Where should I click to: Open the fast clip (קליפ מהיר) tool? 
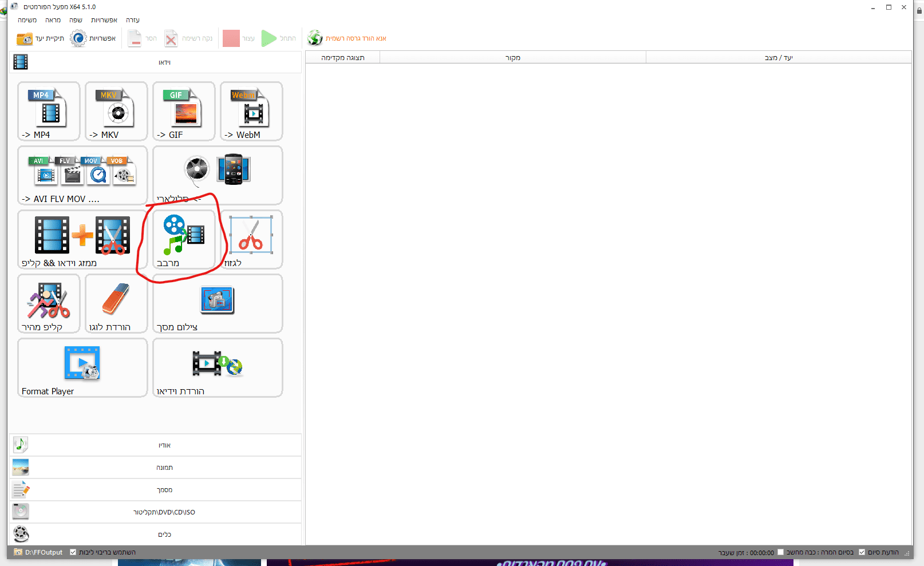pyautogui.click(x=49, y=303)
